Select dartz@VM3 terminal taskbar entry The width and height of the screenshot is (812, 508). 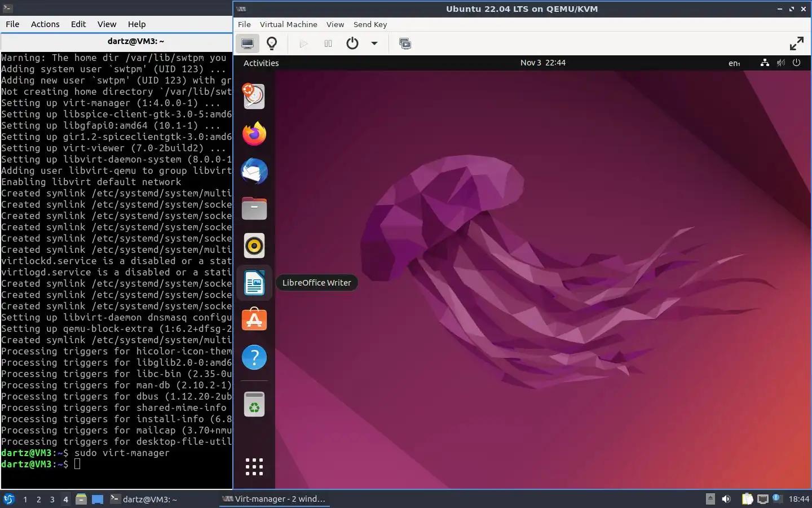pos(144,499)
